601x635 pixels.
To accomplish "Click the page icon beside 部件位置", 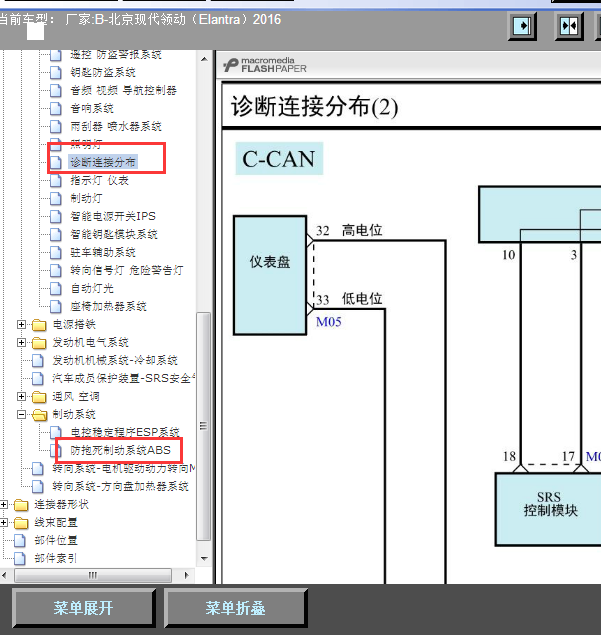I will 20,541.
